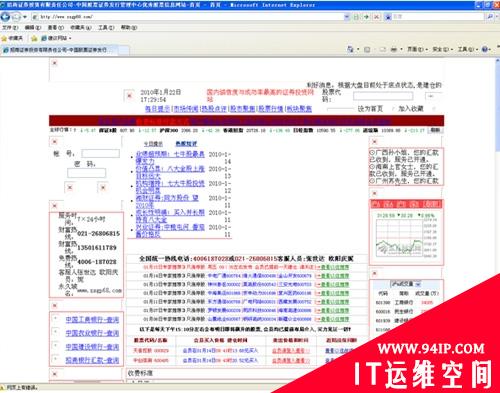Open the 查看 menu
The image size is (500, 393).
point(55,28)
